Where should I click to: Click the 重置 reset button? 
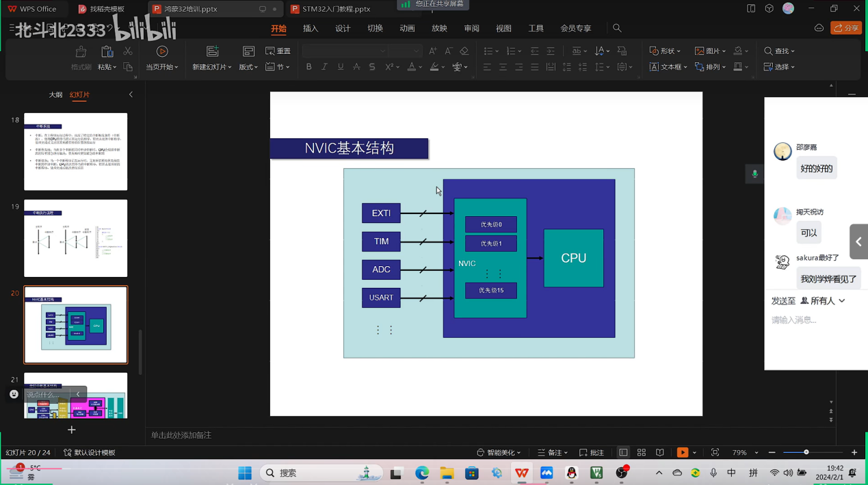click(278, 51)
